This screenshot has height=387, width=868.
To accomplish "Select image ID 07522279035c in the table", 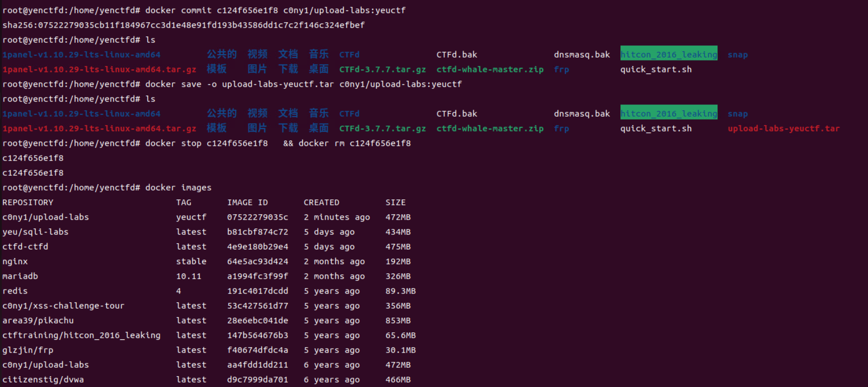I will [x=257, y=217].
